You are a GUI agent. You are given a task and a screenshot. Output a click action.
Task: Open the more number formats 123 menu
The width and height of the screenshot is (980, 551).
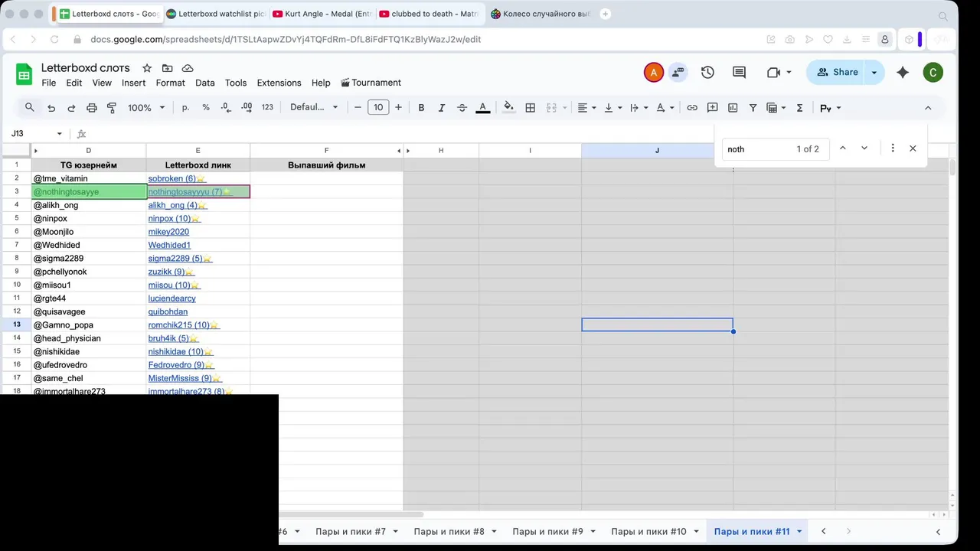(267, 108)
